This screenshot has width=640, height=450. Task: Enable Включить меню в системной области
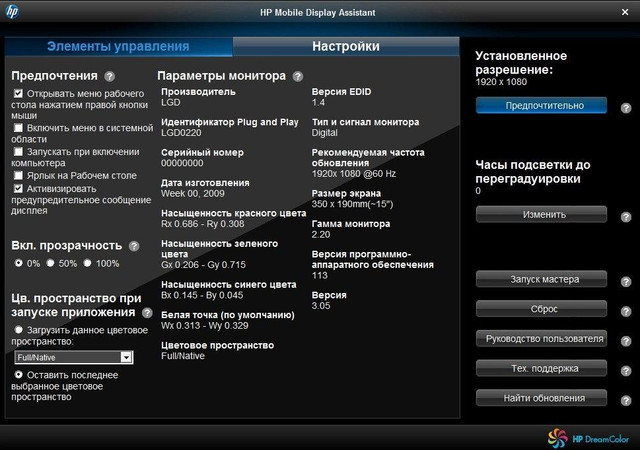coord(18,128)
